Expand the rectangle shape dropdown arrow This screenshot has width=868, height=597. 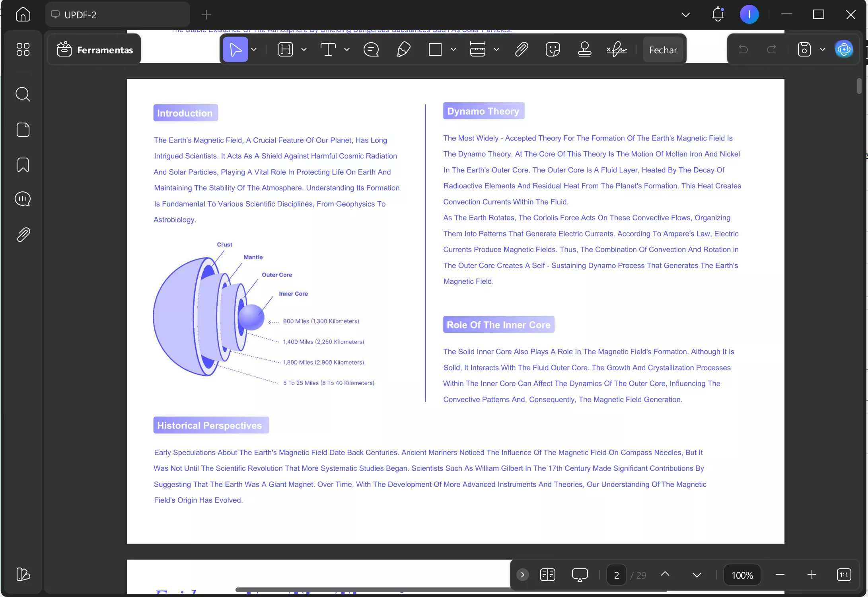tap(453, 50)
